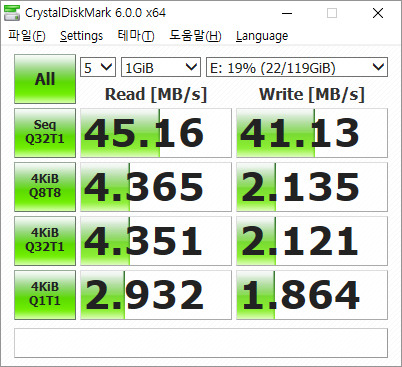The image size is (402, 367).
Task: Click the Read [MB/s] column header
Action: [156, 94]
